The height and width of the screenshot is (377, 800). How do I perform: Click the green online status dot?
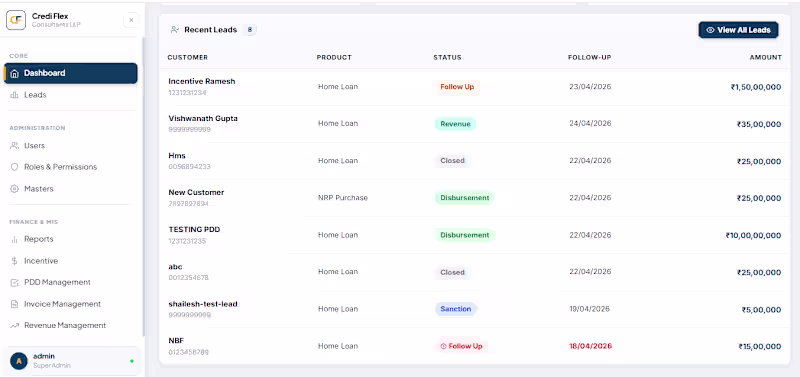point(132,361)
